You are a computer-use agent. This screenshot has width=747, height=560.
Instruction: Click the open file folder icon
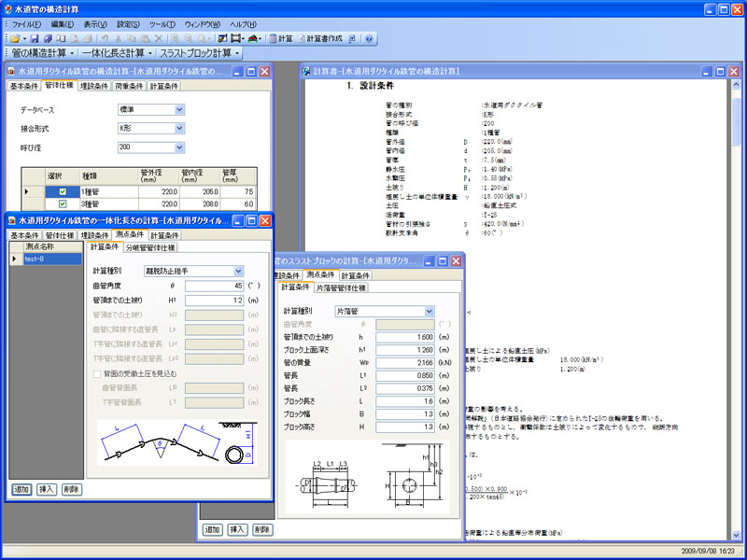click(15, 38)
